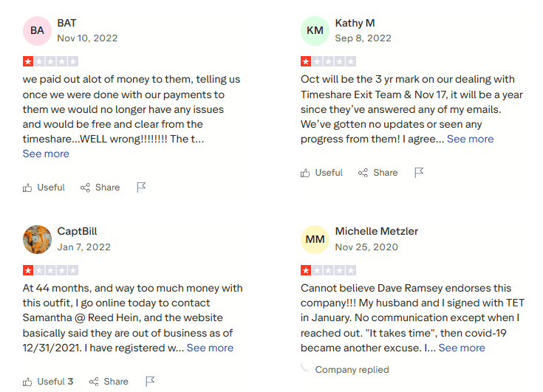Click share icon on Kathy M's review
The width and height of the screenshot is (543, 392).
tap(363, 173)
